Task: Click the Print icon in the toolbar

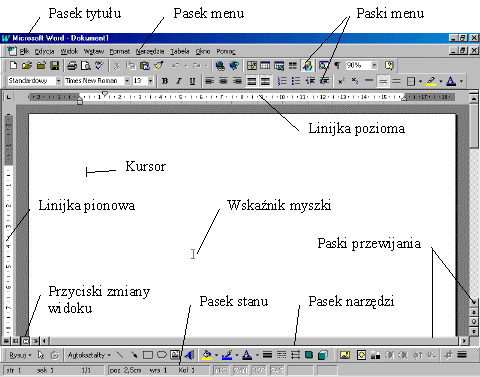Action: [72, 65]
